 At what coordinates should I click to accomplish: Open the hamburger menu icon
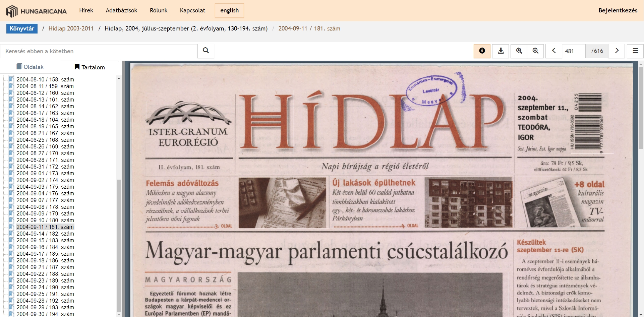pyautogui.click(x=635, y=51)
